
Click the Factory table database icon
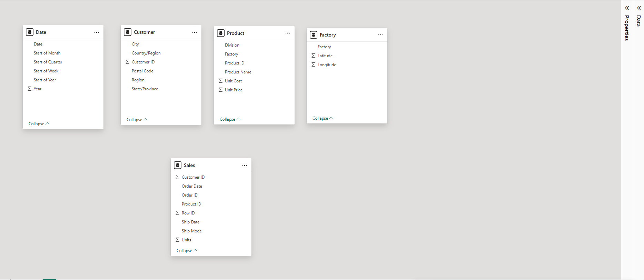click(x=314, y=35)
